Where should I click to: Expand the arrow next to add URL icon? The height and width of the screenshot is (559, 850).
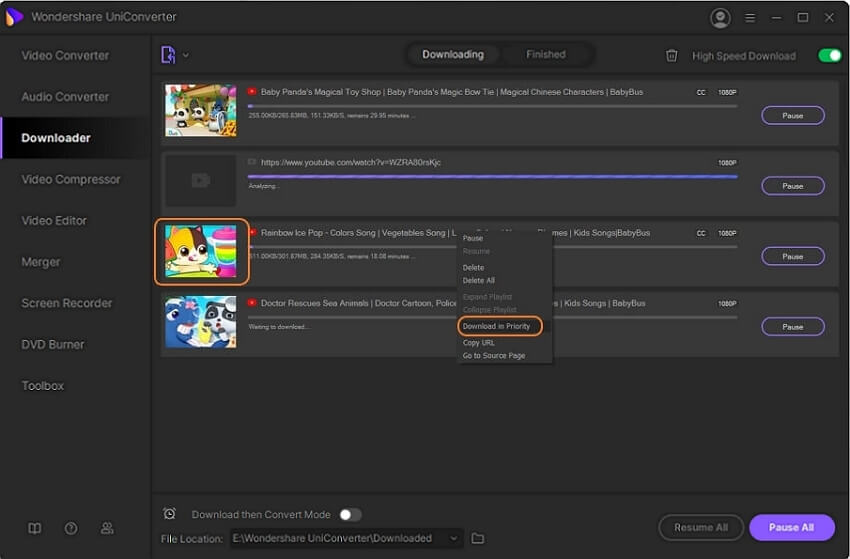(x=186, y=55)
